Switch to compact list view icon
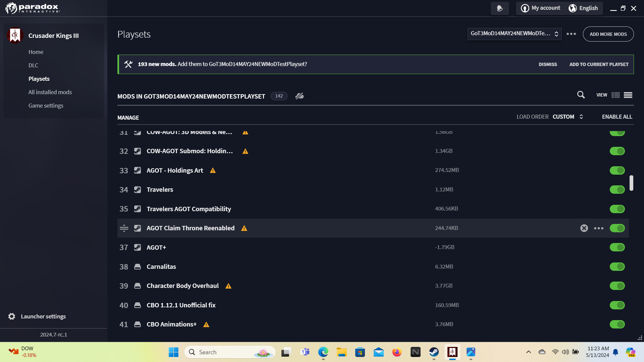644x362 pixels. [x=628, y=95]
